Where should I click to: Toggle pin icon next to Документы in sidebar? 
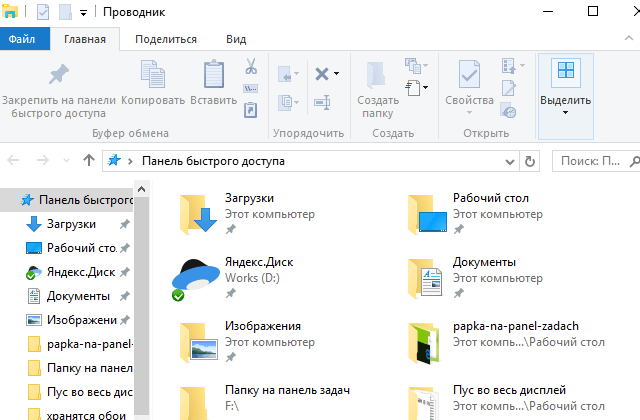(x=125, y=296)
